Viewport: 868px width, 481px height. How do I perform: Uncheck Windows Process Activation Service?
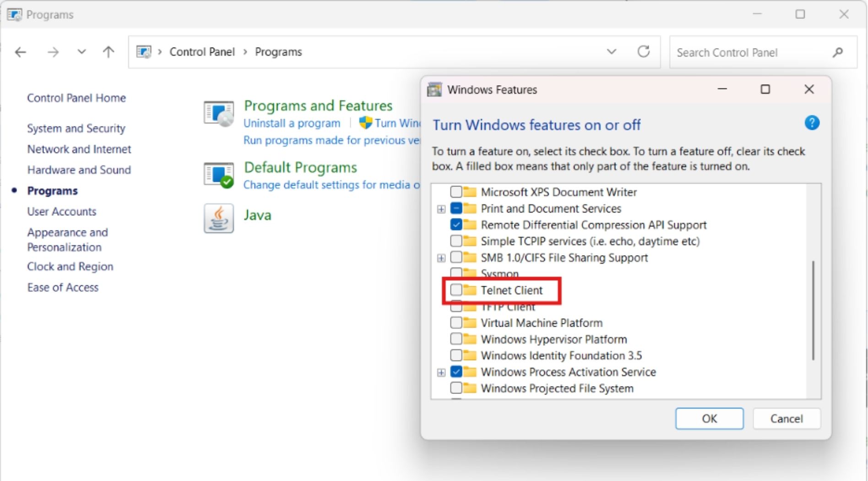(456, 372)
